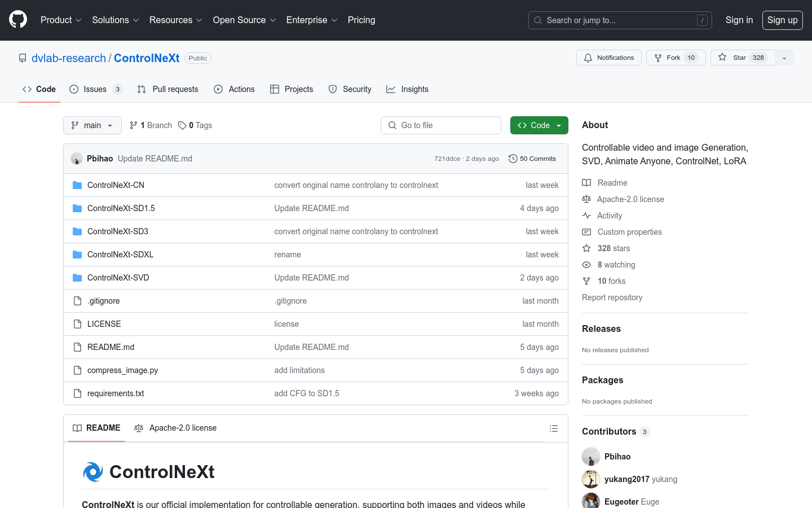Focus the Search or jump to field
Screen dimensions: 812x508
[620, 20]
